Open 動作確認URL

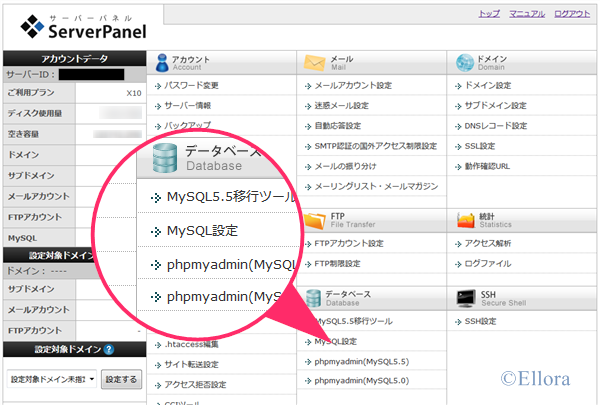(x=487, y=167)
